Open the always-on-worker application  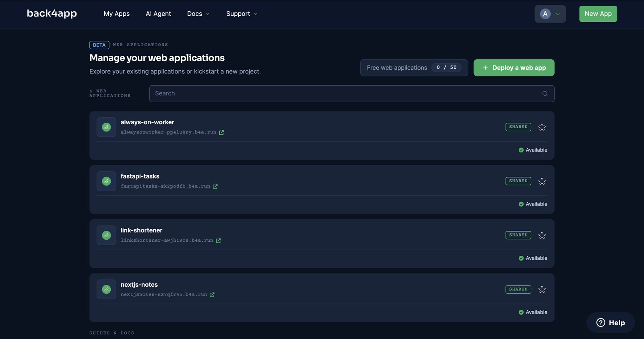pos(147,122)
